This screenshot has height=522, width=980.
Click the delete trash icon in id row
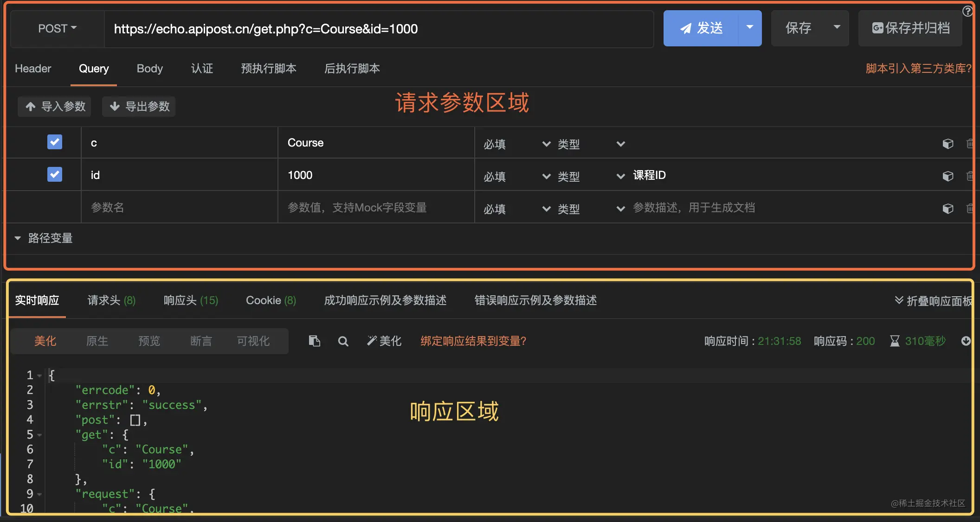click(969, 176)
